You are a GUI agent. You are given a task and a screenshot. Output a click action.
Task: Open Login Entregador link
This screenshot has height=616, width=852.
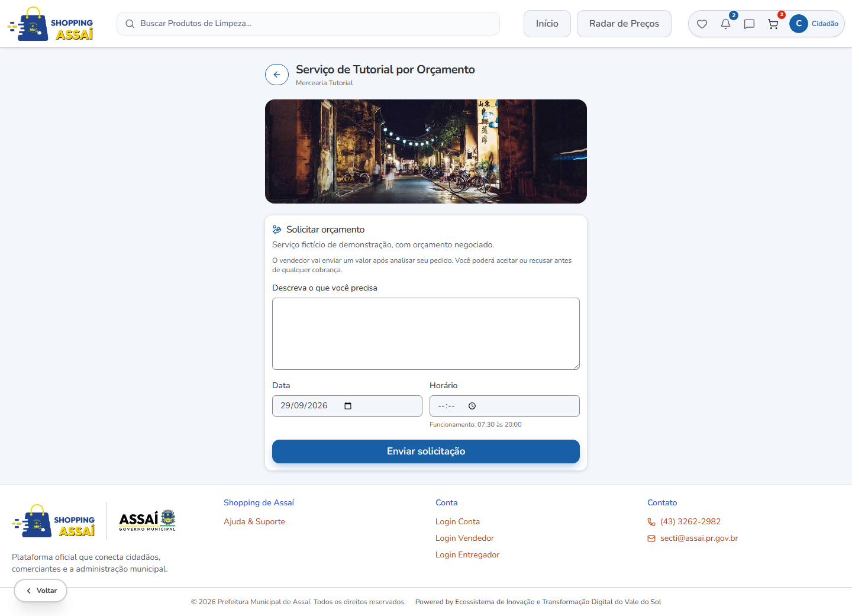pos(467,554)
